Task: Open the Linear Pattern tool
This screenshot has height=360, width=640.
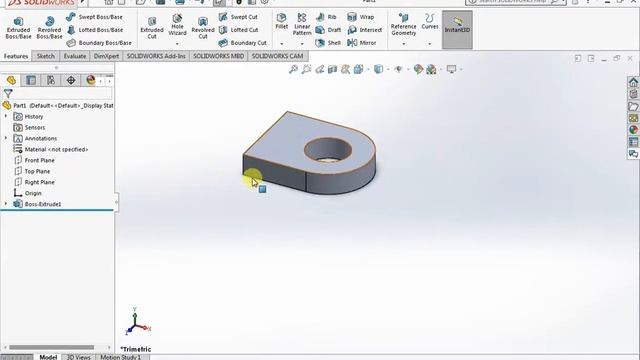Action: click(x=302, y=24)
